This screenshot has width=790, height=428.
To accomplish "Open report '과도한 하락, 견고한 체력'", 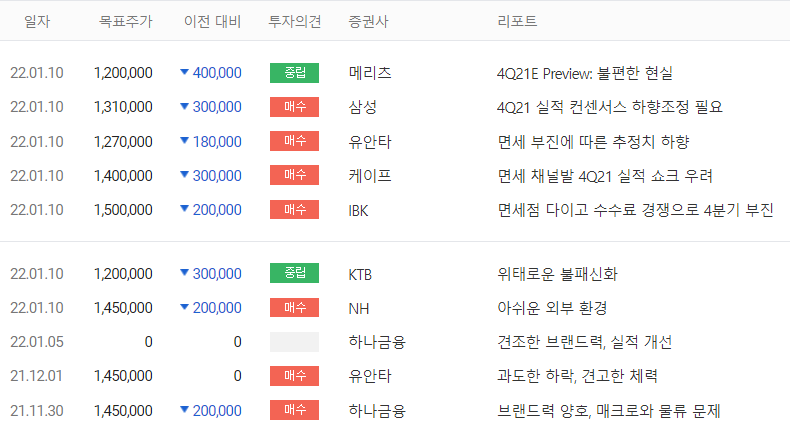I will click(x=577, y=376).
